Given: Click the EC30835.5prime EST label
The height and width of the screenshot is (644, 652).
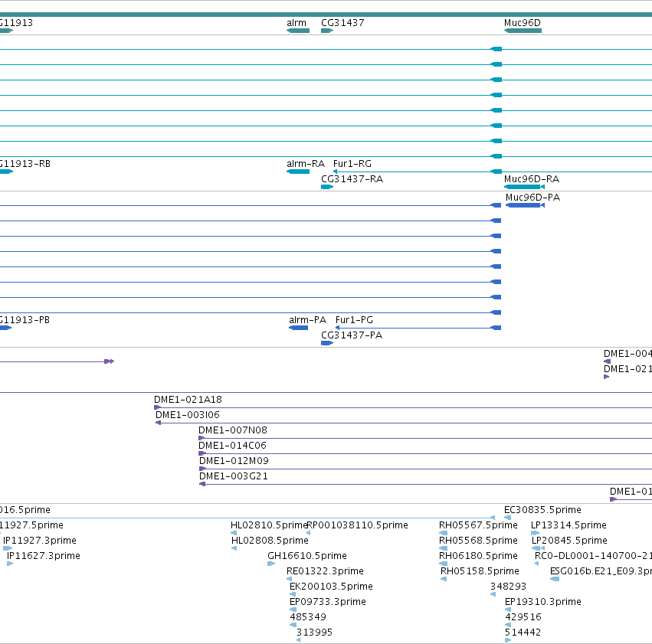Looking at the screenshot, I should pos(542,510).
